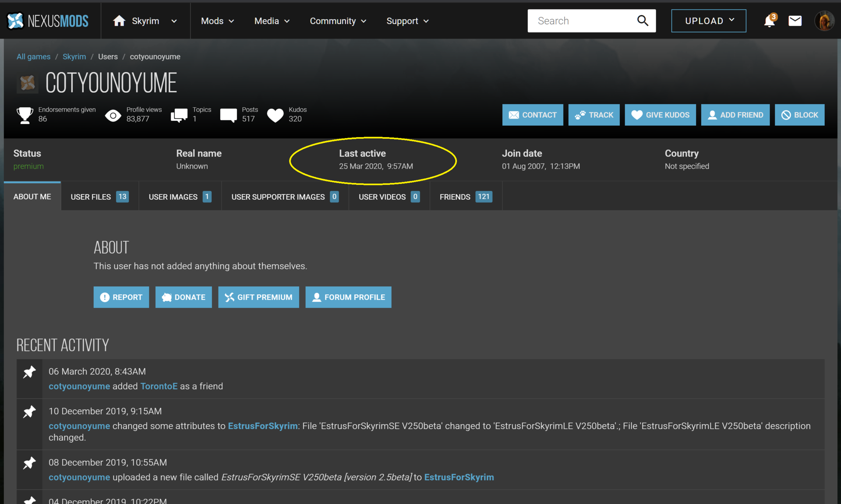Click the Join date '01 Aug 2007, 12:13PM'

[541, 166]
